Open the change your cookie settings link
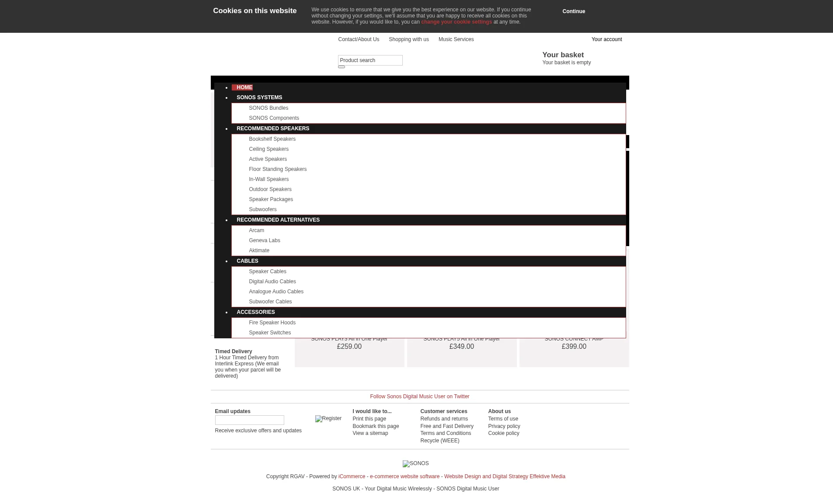 (456, 22)
